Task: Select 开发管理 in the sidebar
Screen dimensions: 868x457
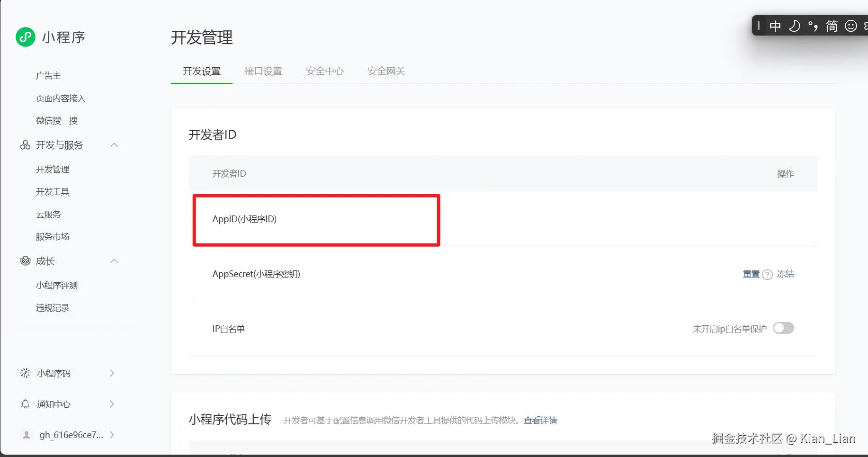Action: click(53, 170)
